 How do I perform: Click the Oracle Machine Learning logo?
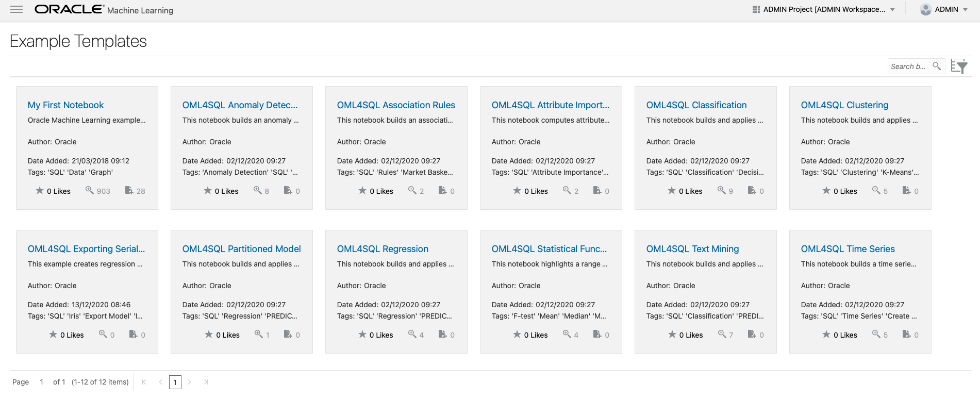104,10
